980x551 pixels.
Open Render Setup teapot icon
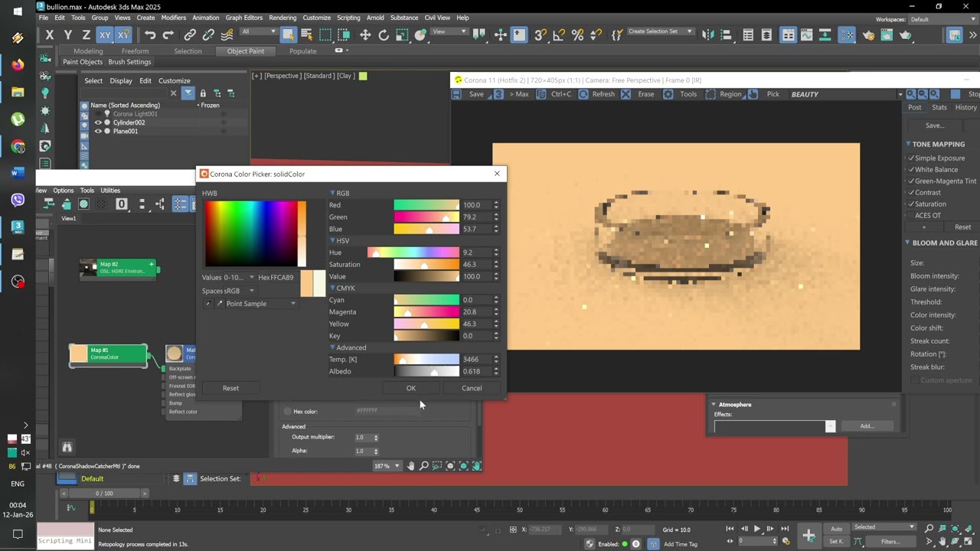pyautogui.click(x=868, y=35)
